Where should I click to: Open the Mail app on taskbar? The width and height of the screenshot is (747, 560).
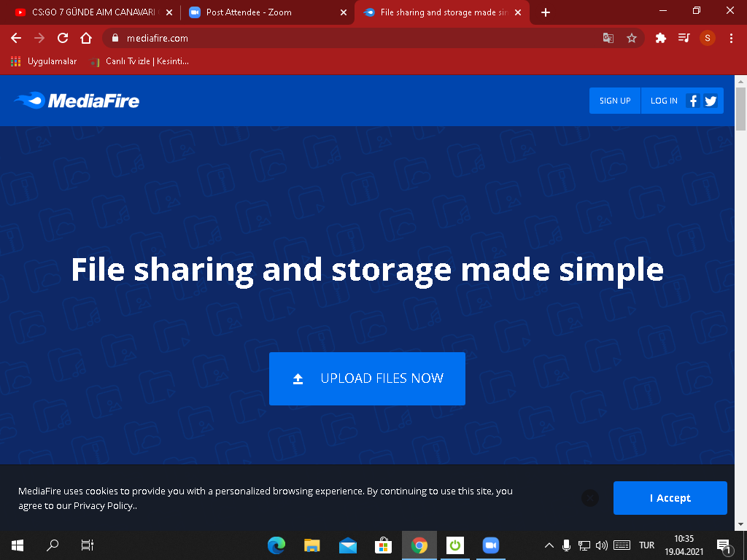click(348, 545)
